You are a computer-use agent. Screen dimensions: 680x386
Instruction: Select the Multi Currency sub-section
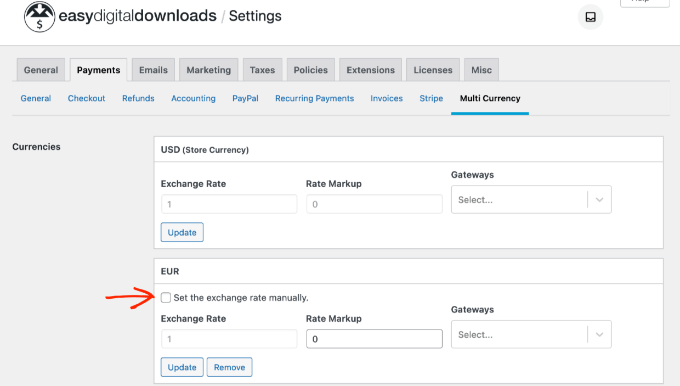(x=490, y=98)
